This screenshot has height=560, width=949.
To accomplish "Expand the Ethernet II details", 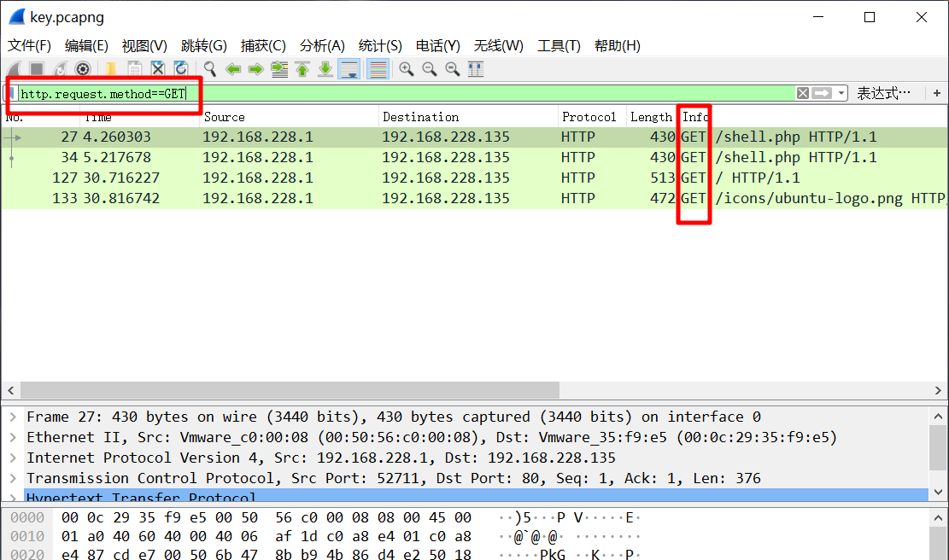I will [x=13, y=437].
